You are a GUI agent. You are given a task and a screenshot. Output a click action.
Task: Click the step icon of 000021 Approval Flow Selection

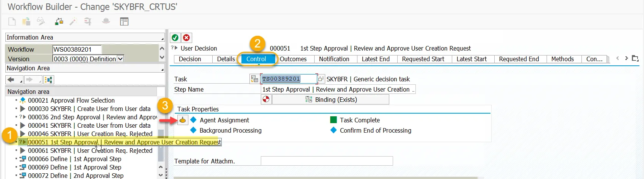pos(22,100)
